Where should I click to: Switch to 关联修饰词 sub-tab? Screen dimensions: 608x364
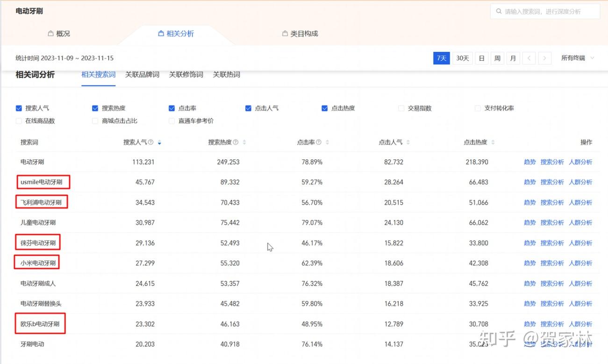click(x=186, y=75)
